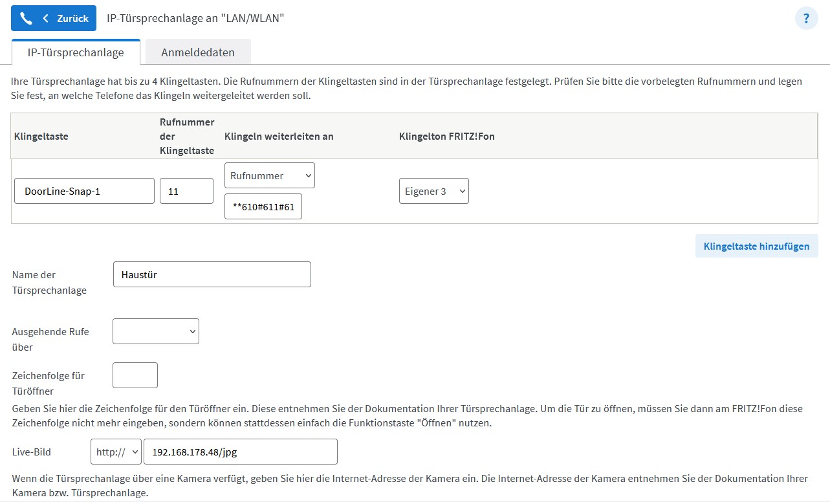
Task: Click the Klingelton FRITZ!Fon column header
Action: click(447, 137)
